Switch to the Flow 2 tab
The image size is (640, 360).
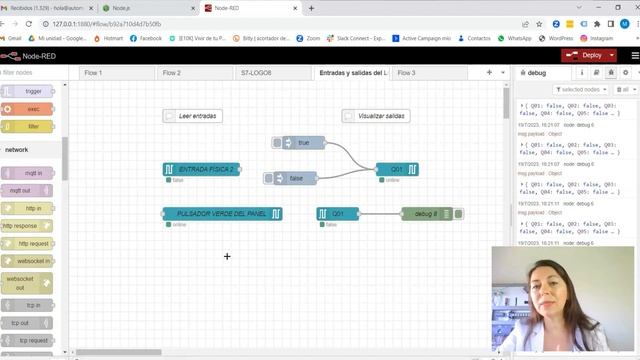click(x=195, y=73)
